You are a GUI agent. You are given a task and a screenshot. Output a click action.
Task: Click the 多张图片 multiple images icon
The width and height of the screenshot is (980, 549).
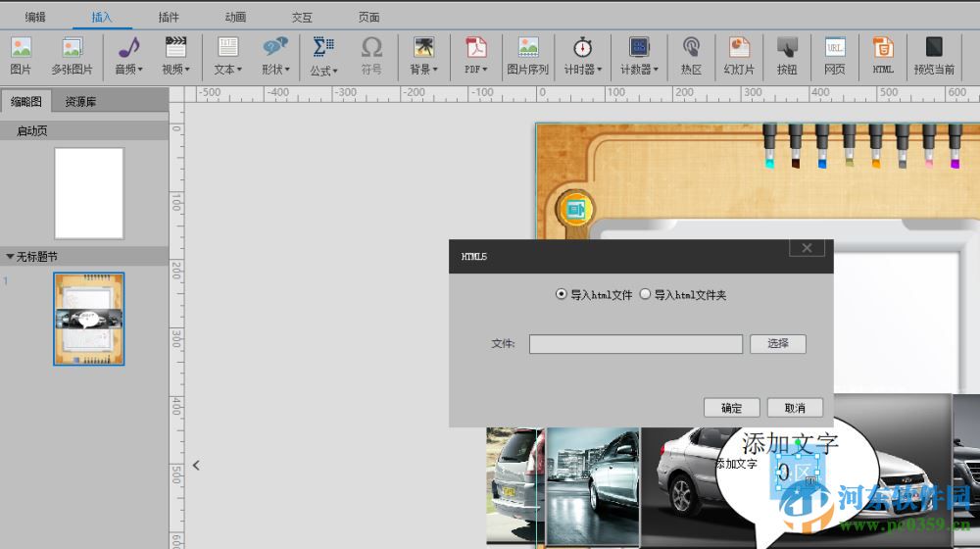click(x=72, y=55)
